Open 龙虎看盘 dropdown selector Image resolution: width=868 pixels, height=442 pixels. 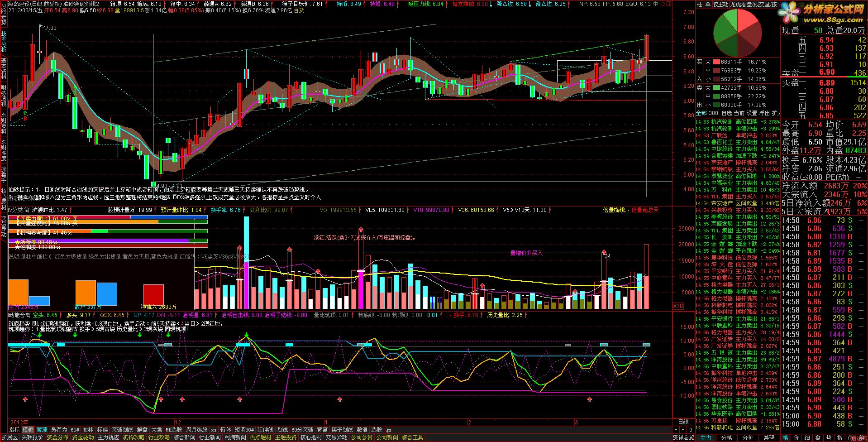tap(754, 4)
